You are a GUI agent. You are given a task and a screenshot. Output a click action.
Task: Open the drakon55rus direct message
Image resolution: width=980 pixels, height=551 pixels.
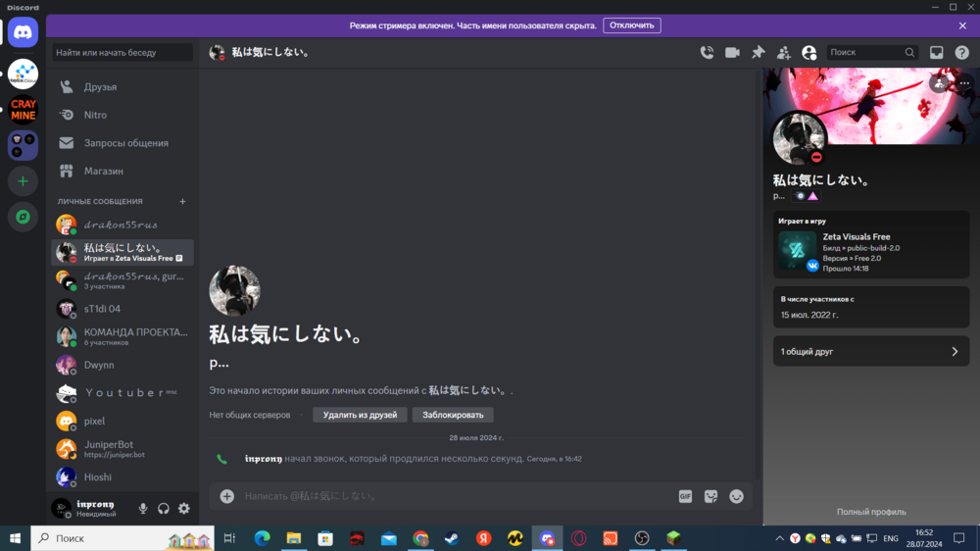122,225
